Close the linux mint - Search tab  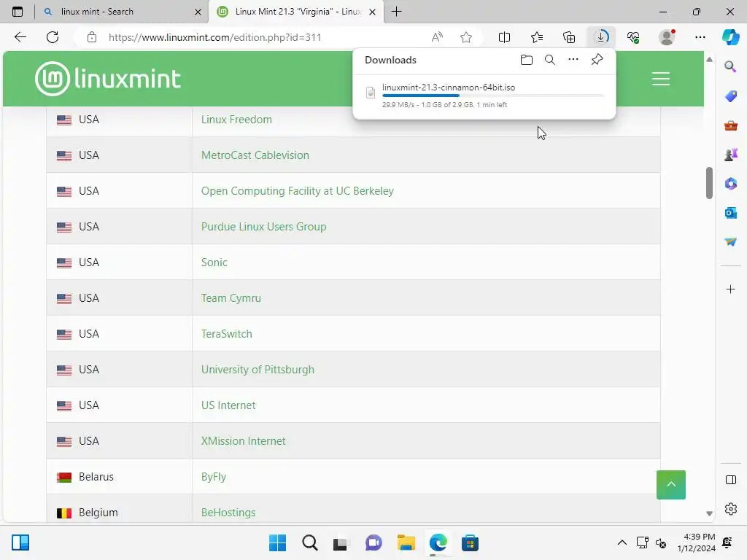click(x=198, y=12)
